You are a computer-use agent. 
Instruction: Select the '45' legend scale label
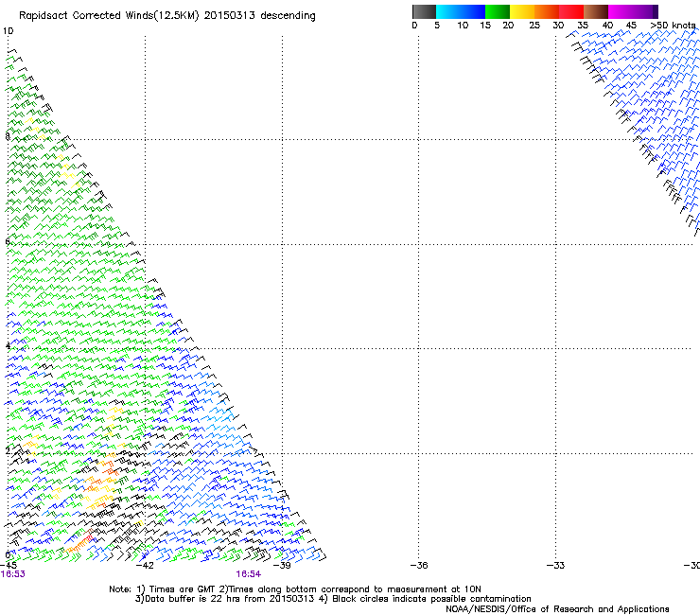coord(631,26)
